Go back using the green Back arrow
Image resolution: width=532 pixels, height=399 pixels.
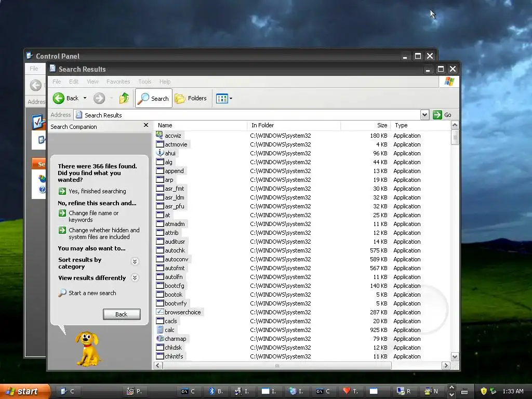(66, 98)
